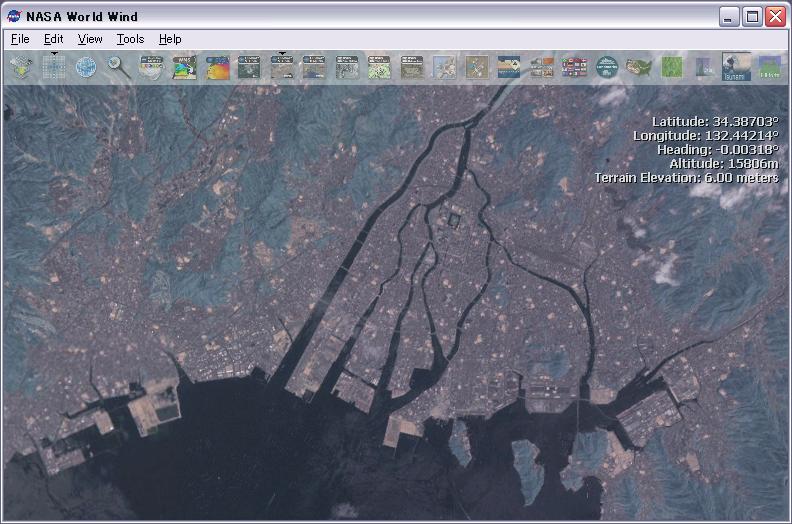This screenshot has height=524, width=792.
Task: Click the wireframe globe toolbar icon
Action: pyautogui.click(x=86, y=67)
